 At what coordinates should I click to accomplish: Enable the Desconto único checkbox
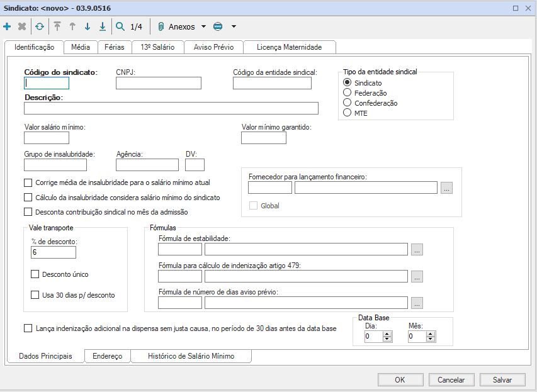click(x=35, y=274)
